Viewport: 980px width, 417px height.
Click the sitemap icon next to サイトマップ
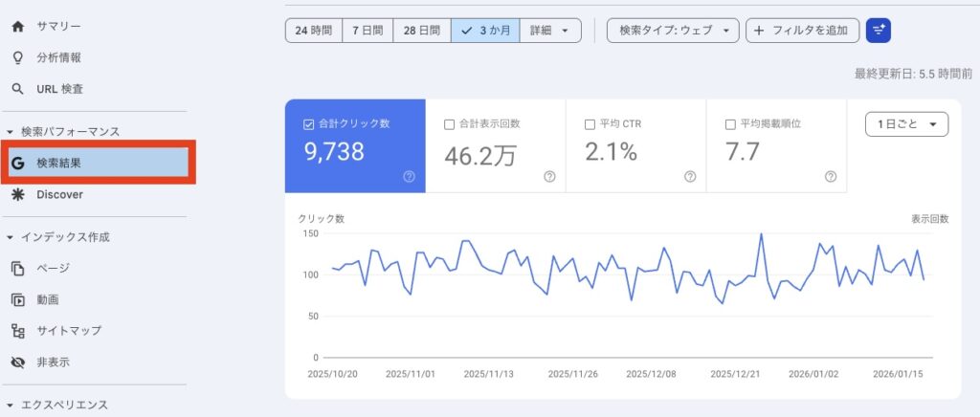pos(17,331)
